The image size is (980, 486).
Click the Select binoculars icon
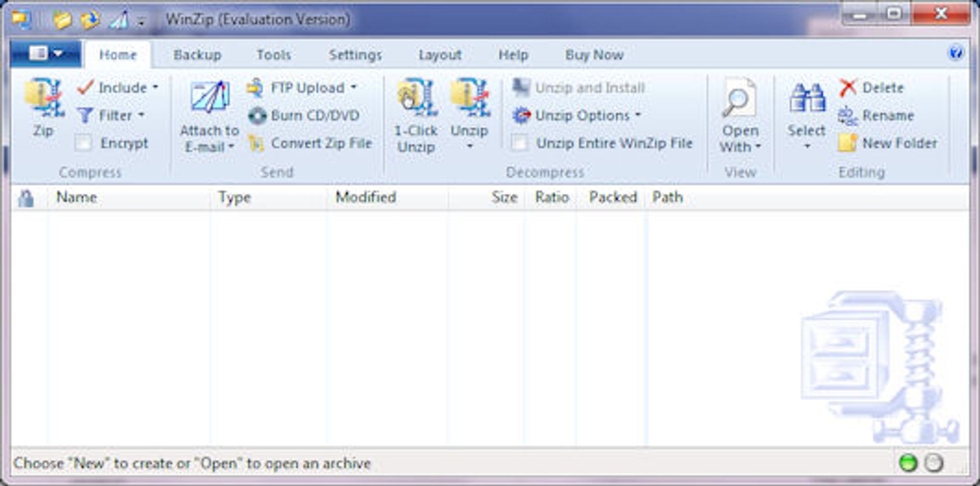tap(807, 97)
